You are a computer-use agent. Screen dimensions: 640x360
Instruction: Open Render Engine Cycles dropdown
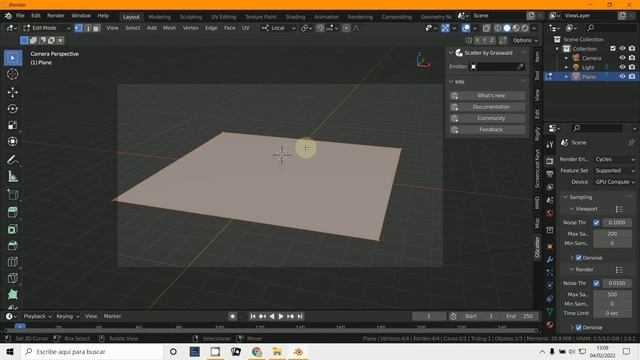coord(615,159)
